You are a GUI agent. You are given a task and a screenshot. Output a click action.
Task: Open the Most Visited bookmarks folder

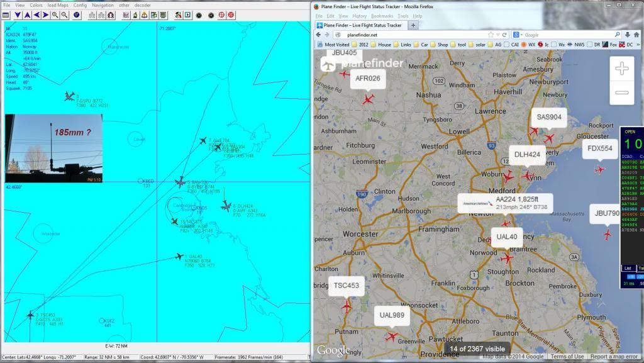coord(333,44)
